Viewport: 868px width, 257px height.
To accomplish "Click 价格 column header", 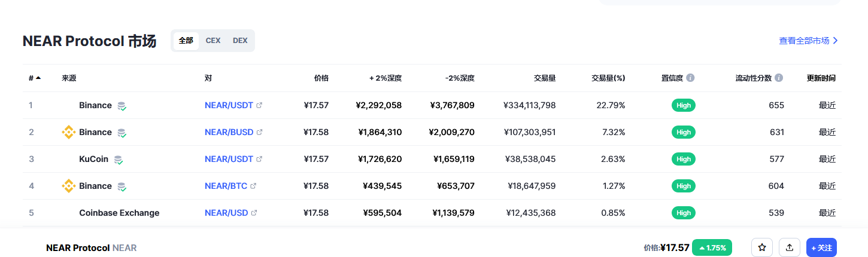I will pos(321,78).
